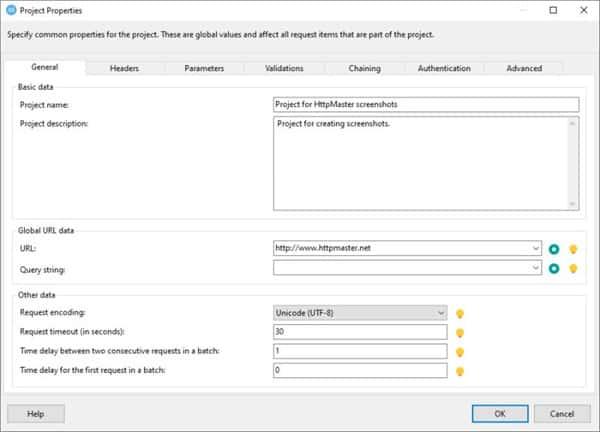Show the hint for Request timeout
This screenshot has height=432, width=600.
[460, 333]
